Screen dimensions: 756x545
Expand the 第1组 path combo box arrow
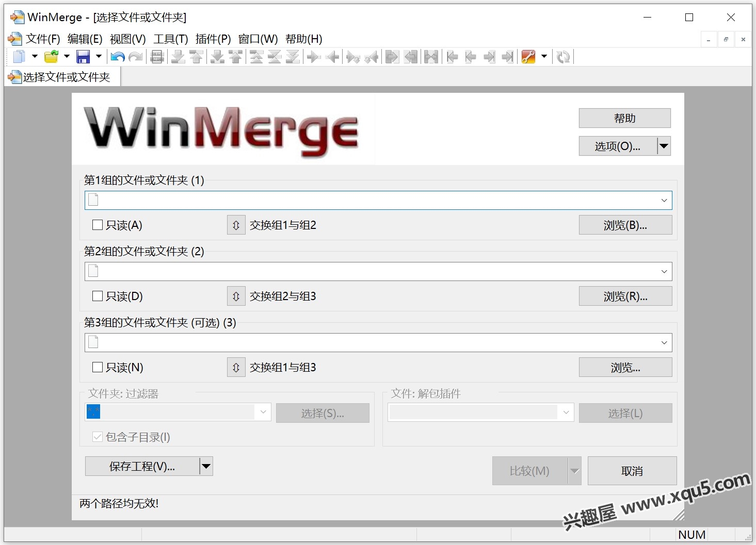[x=664, y=200]
